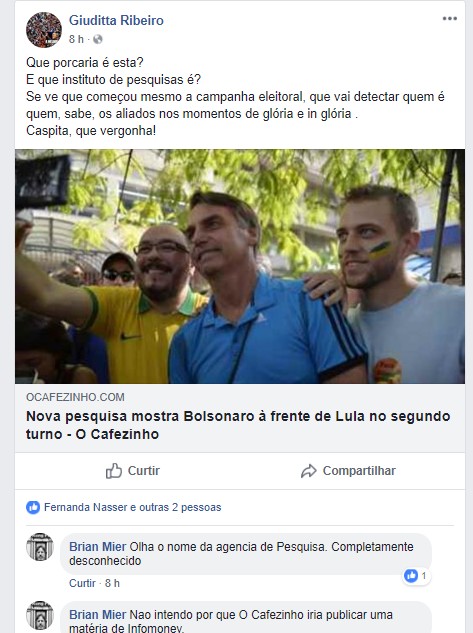The height and width of the screenshot is (633, 473).
Task: Click Brian Mier's avatar on first comment
Action: [40, 547]
